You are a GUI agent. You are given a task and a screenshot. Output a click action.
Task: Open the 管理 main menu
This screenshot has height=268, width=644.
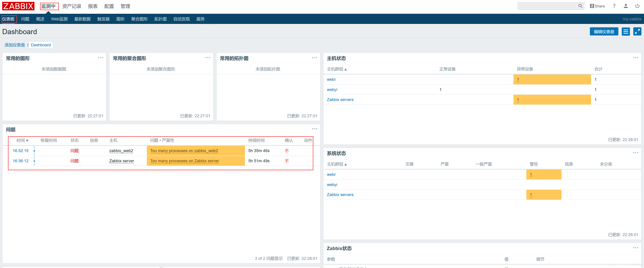(125, 6)
